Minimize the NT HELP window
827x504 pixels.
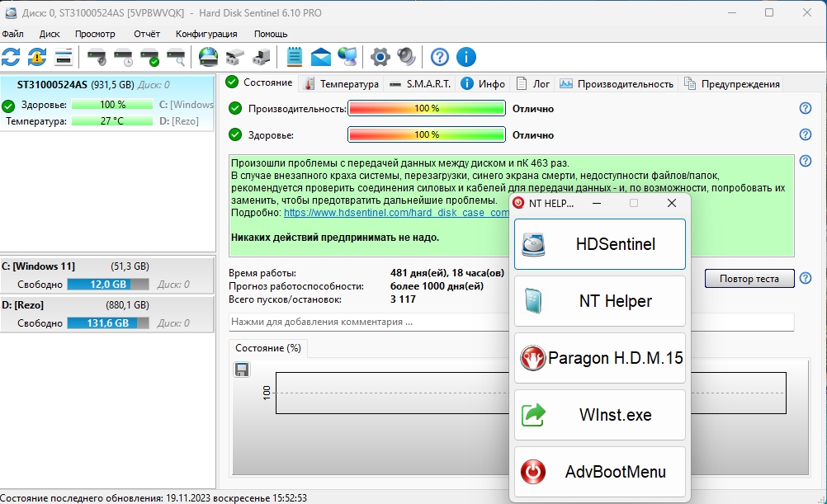597,203
